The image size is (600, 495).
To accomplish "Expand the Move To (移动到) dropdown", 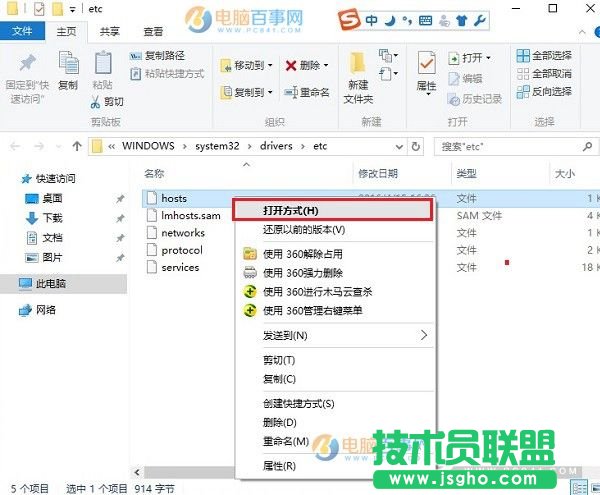I will tap(270, 65).
